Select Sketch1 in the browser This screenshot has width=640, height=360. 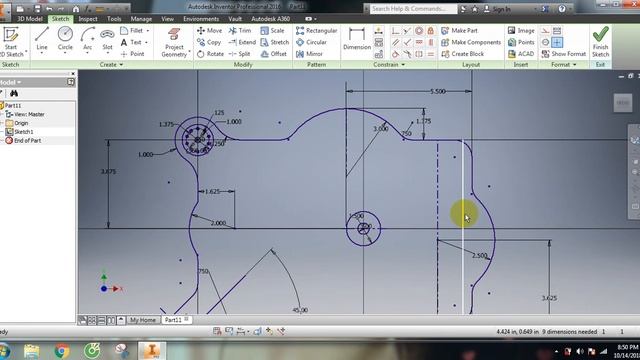coord(24,132)
